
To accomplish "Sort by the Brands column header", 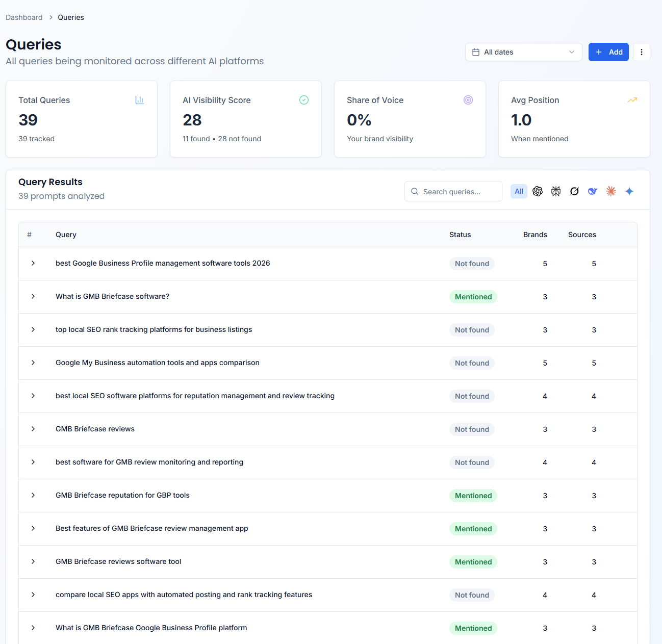I will click(535, 235).
